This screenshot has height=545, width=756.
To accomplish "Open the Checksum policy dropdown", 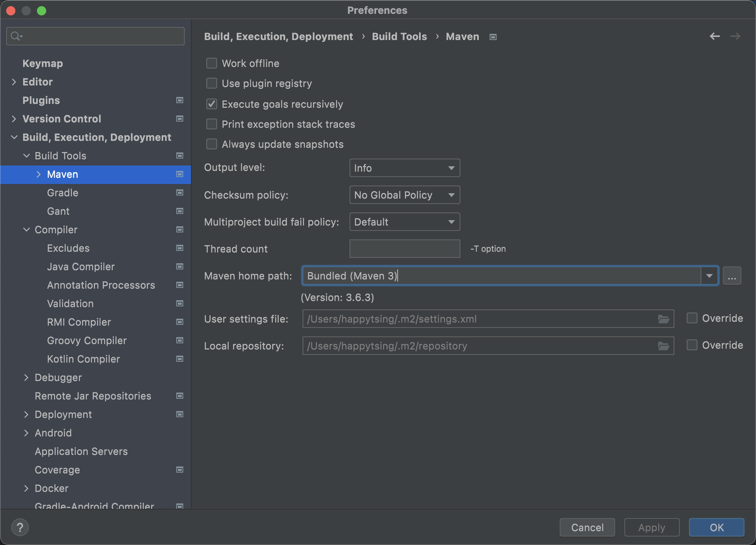I will pyautogui.click(x=405, y=195).
